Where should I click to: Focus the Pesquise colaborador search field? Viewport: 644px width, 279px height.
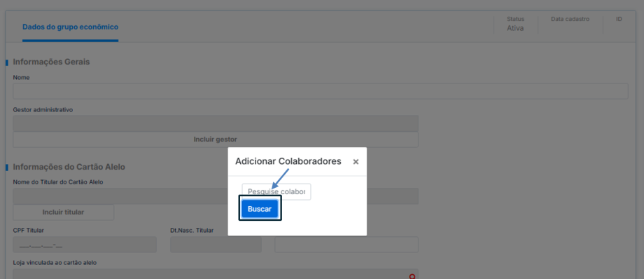(x=276, y=192)
